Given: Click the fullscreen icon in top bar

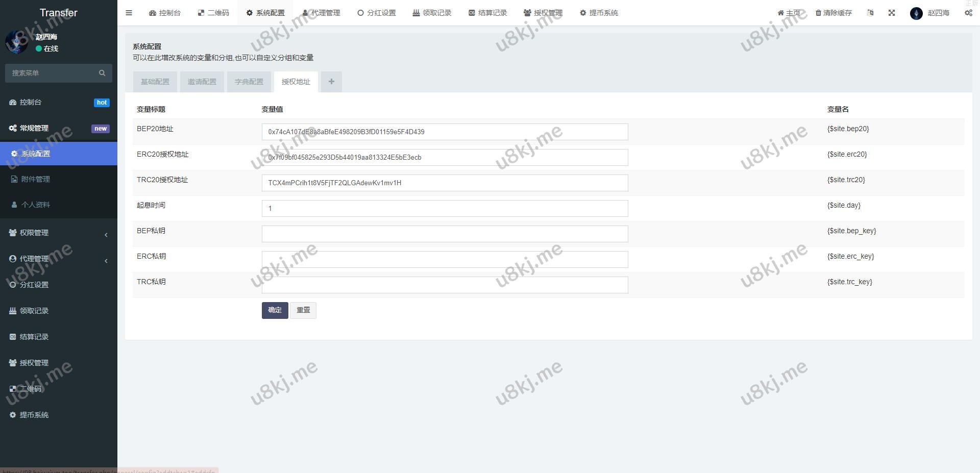Looking at the screenshot, I should pos(891,13).
